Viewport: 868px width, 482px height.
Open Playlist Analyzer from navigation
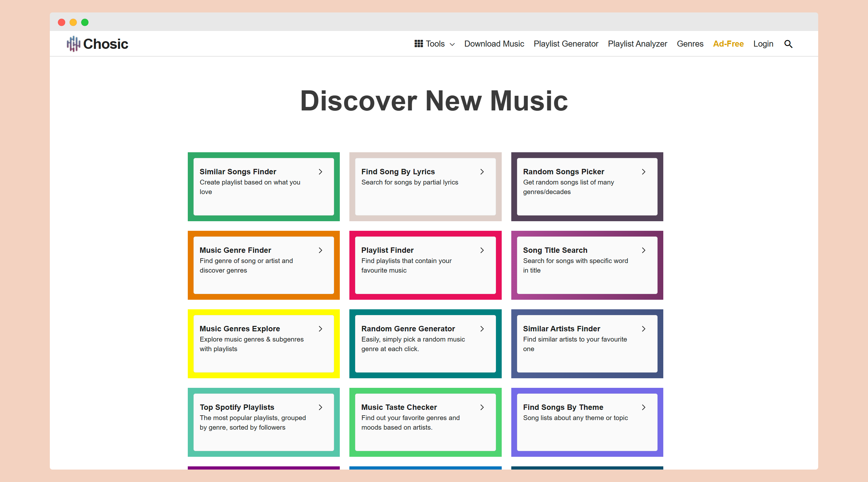[x=637, y=44]
